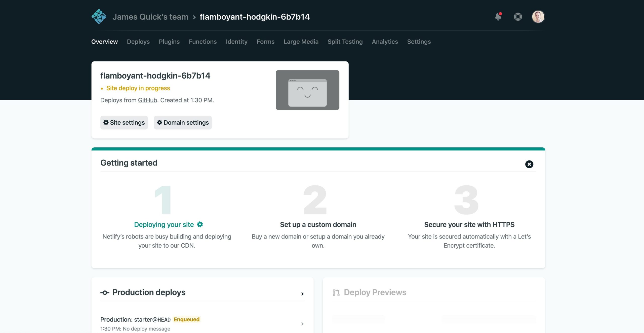Click the Production deploys commit icon

(x=105, y=292)
